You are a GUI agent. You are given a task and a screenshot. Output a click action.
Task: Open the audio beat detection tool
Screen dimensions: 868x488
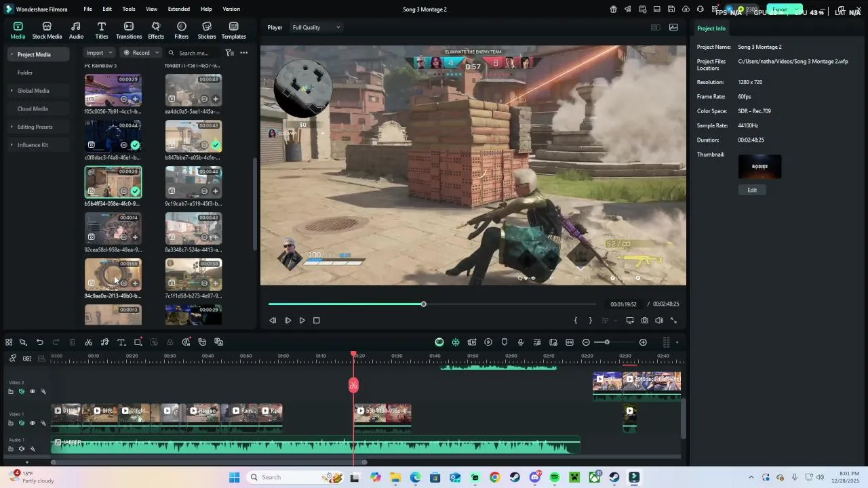[x=104, y=342]
